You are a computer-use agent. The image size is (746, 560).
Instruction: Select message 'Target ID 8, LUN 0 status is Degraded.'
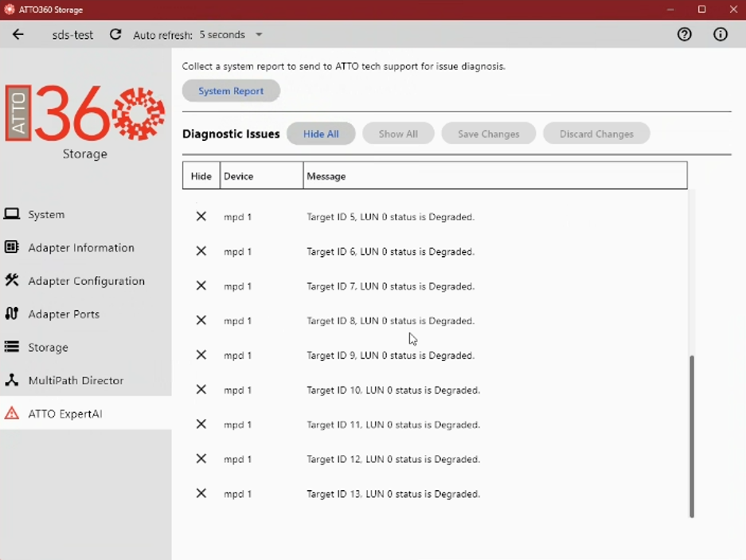(x=391, y=321)
